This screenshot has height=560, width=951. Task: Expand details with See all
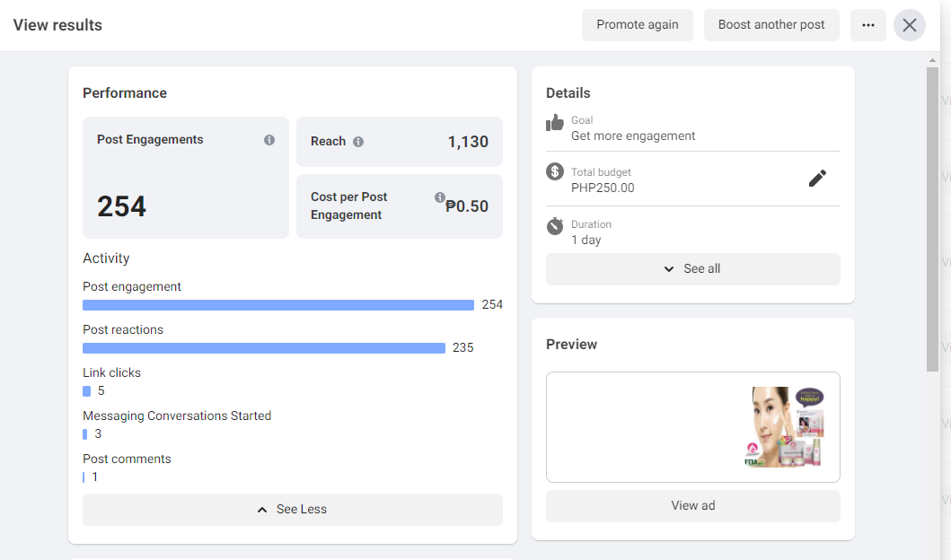[692, 269]
